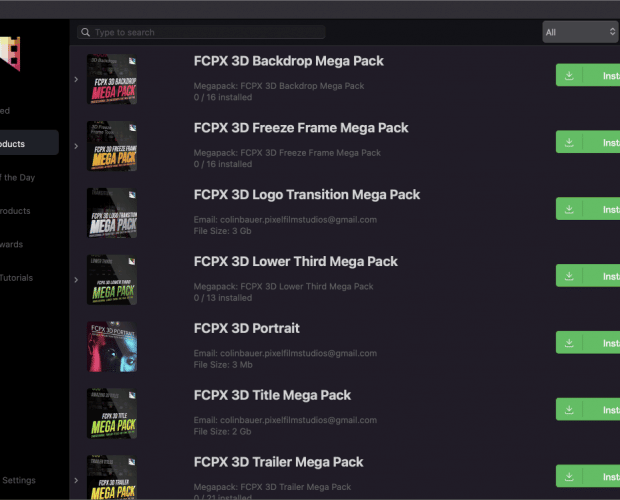Click the 'FCPX 3D Logo Transition Mega Pack' title
620x500 pixels.
point(307,194)
